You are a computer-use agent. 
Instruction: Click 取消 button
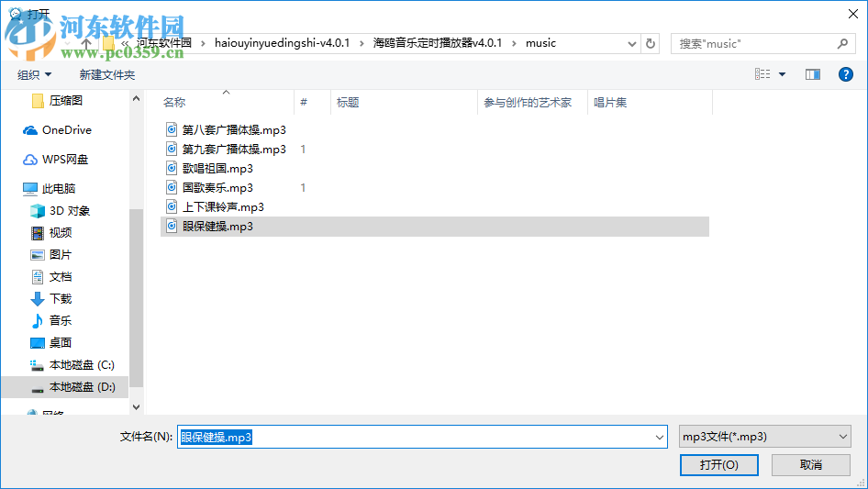[810, 464]
